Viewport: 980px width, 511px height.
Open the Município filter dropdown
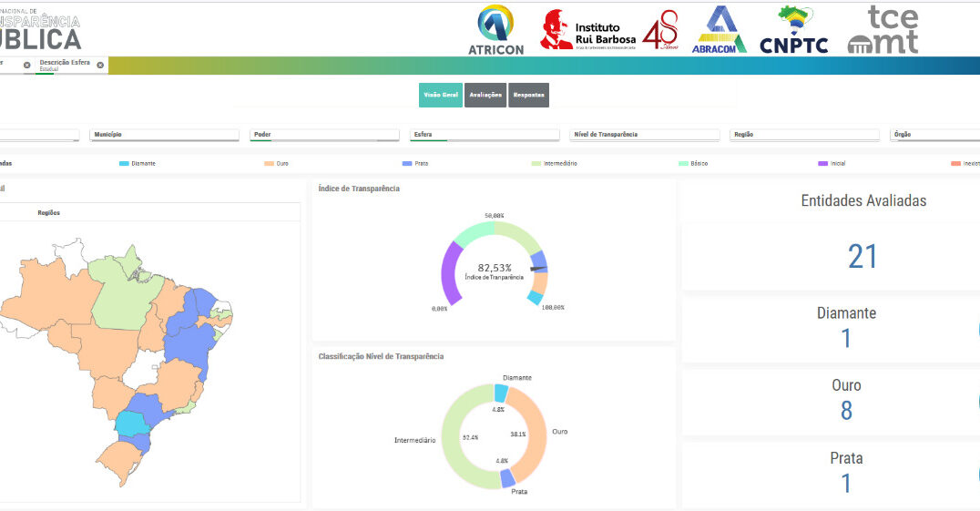[165, 135]
